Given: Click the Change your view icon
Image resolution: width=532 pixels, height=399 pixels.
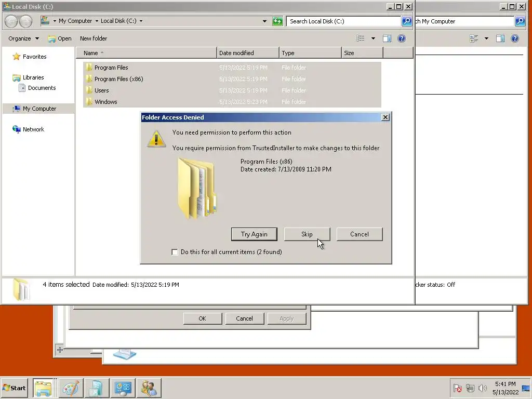Looking at the screenshot, I should (x=361, y=38).
